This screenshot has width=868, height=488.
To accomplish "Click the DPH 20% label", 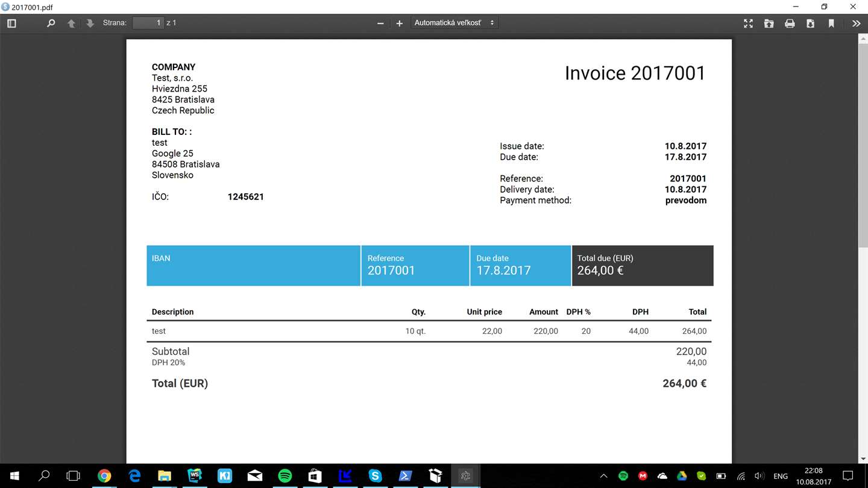I will (169, 363).
